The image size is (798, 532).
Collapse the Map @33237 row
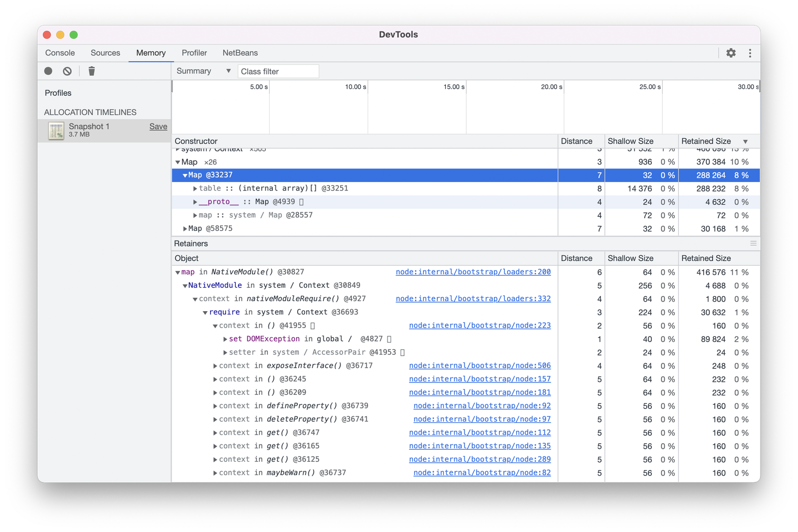pyautogui.click(x=185, y=176)
